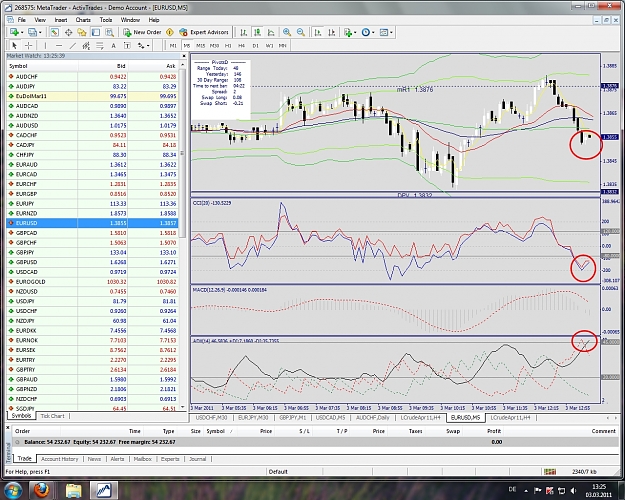Select the Vertical Line drawing tool

45,45
